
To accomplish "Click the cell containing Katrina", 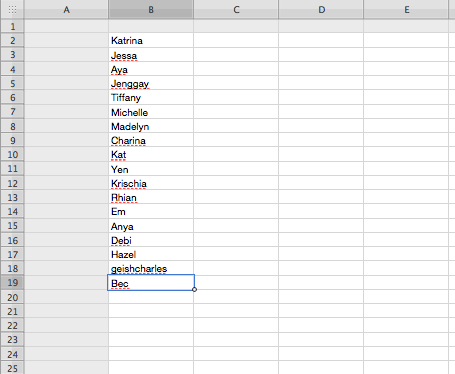I will click(151, 40).
